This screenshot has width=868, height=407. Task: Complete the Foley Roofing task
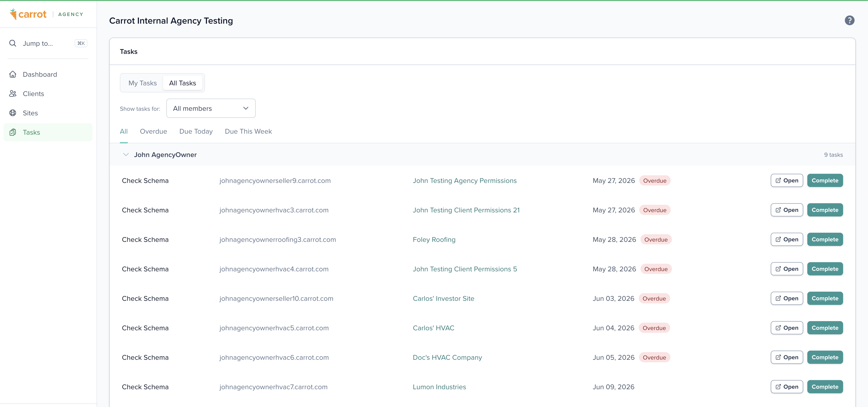point(825,239)
